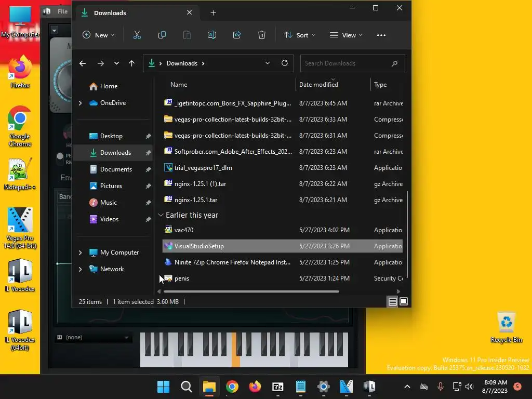Open taskbar Search
This screenshot has width=532, height=399.
[187, 387]
